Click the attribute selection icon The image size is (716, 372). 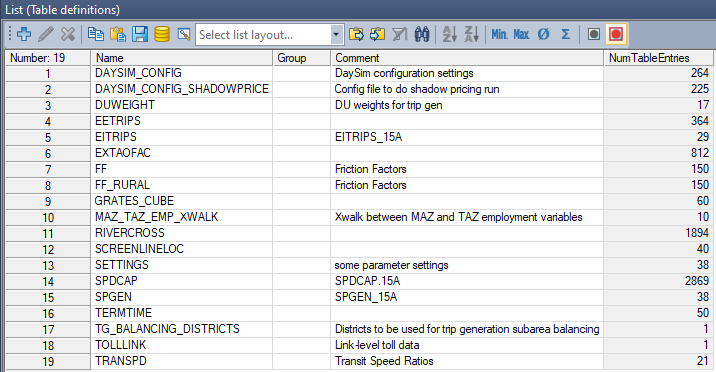(x=184, y=34)
